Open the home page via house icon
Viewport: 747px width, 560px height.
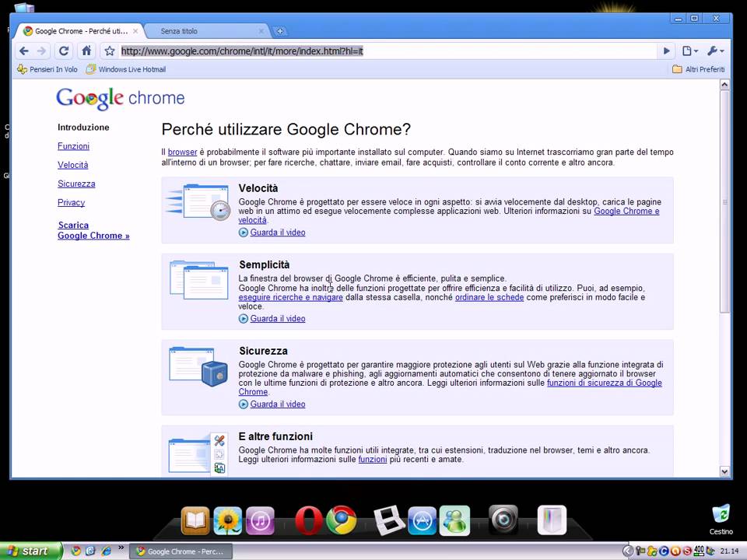tap(86, 51)
